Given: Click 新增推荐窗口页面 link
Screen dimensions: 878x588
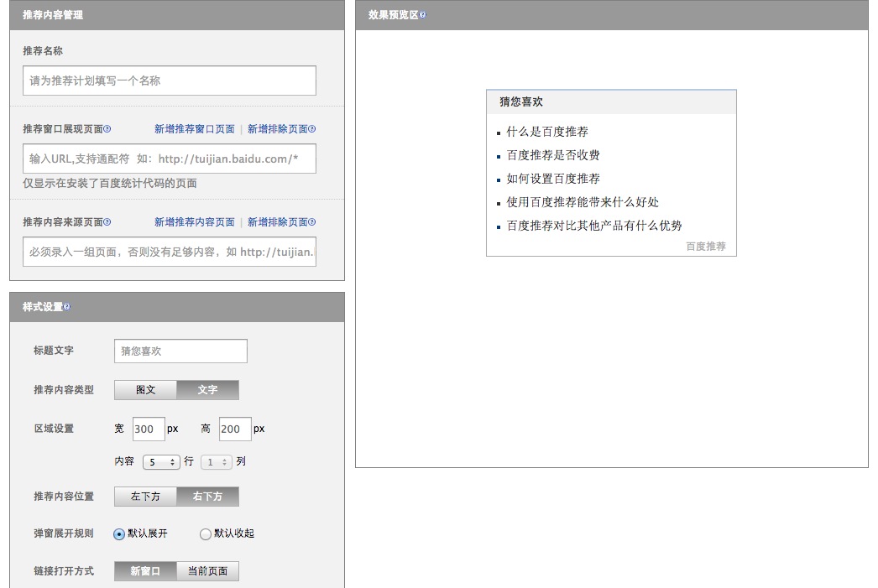Looking at the screenshot, I should [195, 129].
